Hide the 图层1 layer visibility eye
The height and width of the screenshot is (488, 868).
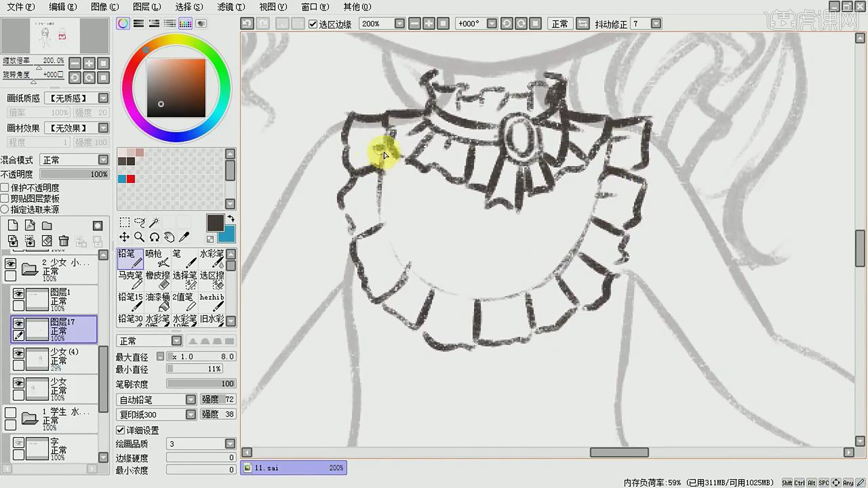(19, 294)
